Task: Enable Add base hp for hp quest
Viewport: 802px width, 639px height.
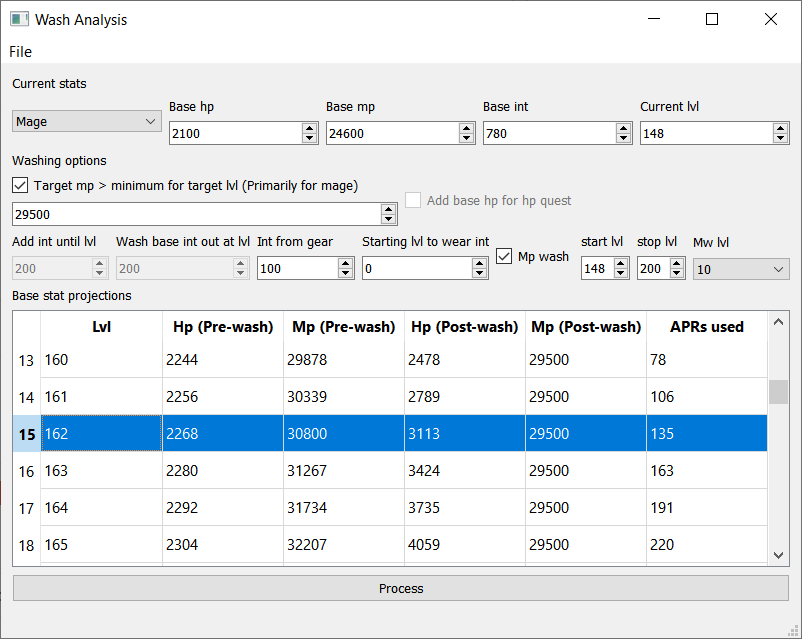Action: point(414,200)
